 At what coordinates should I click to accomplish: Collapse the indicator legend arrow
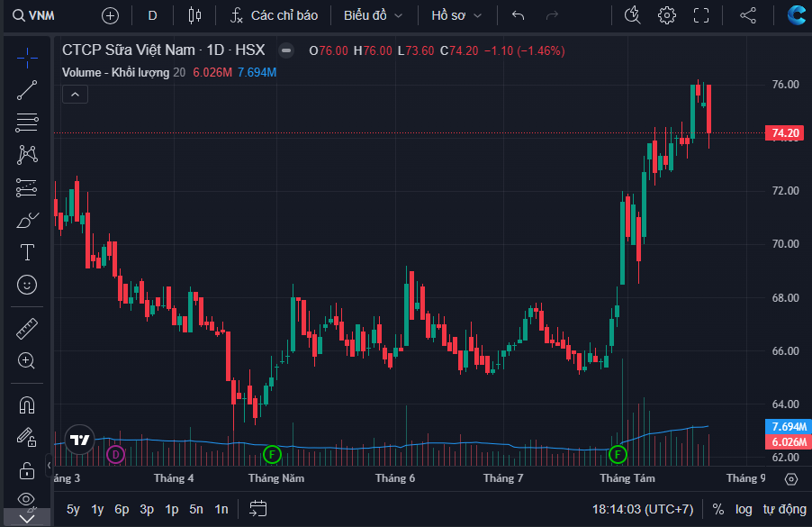coord(75,95)
